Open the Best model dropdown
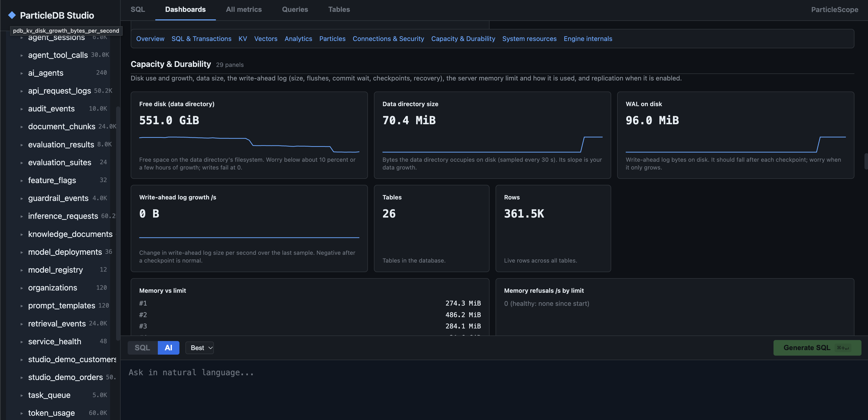The image size is (868, 420). click(x=200, y=348)
